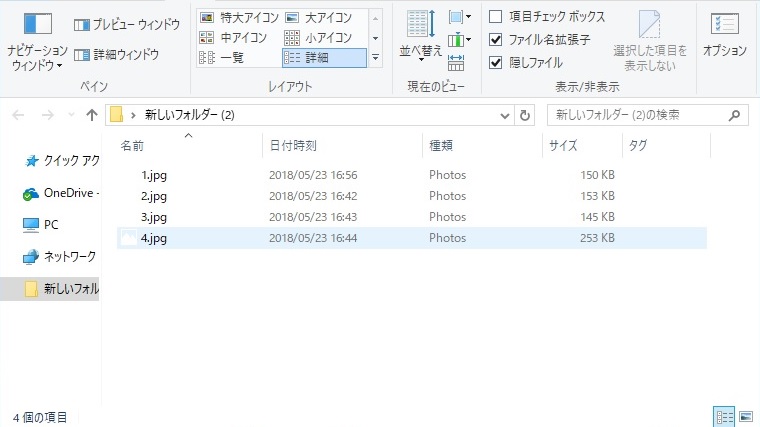Toggle the Preview pane (プレビュー ウィンドウ)
The width and height of the screenshot is (760, 427).
click(127, 24)
